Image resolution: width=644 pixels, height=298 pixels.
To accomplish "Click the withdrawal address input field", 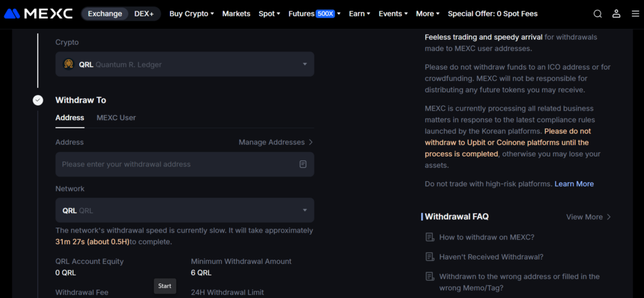I will (x=176, y=164).
